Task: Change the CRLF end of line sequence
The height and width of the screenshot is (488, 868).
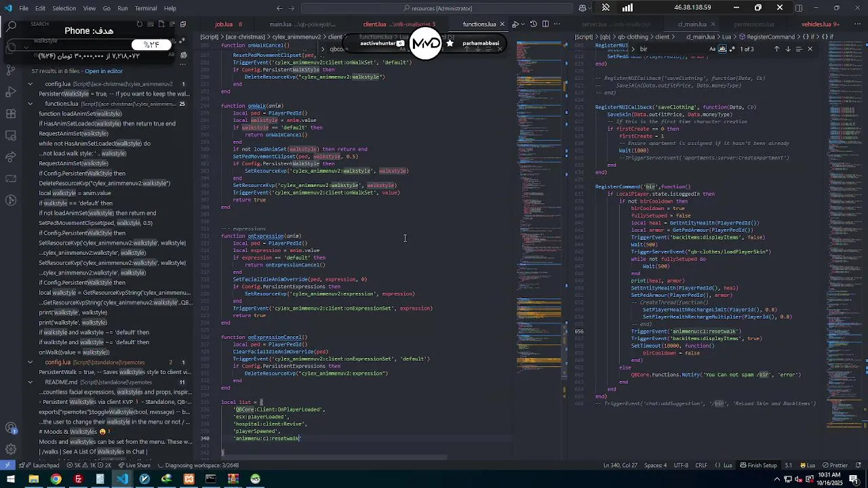Action: click(701, 466)
